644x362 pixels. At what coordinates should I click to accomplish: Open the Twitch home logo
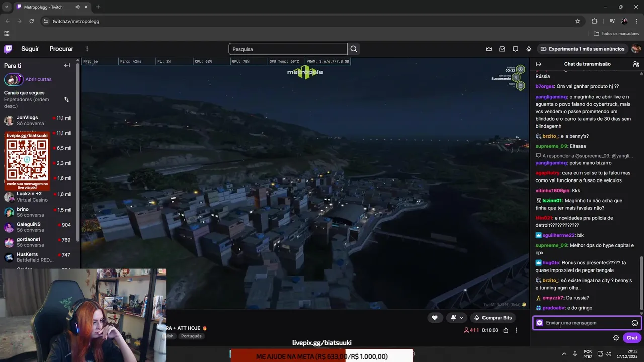[8, 49]
